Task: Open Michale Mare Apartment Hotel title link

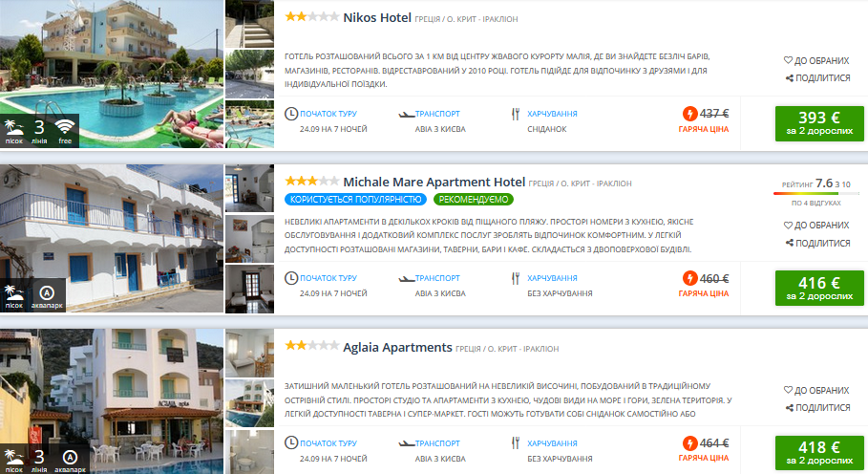Action: pos(434,182)
